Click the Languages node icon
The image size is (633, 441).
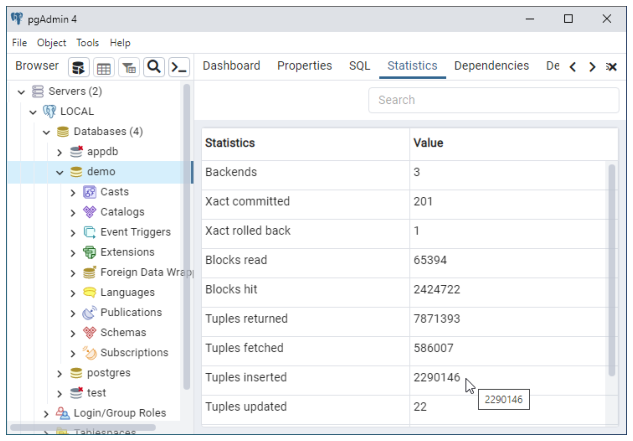[x=90, y=292]
